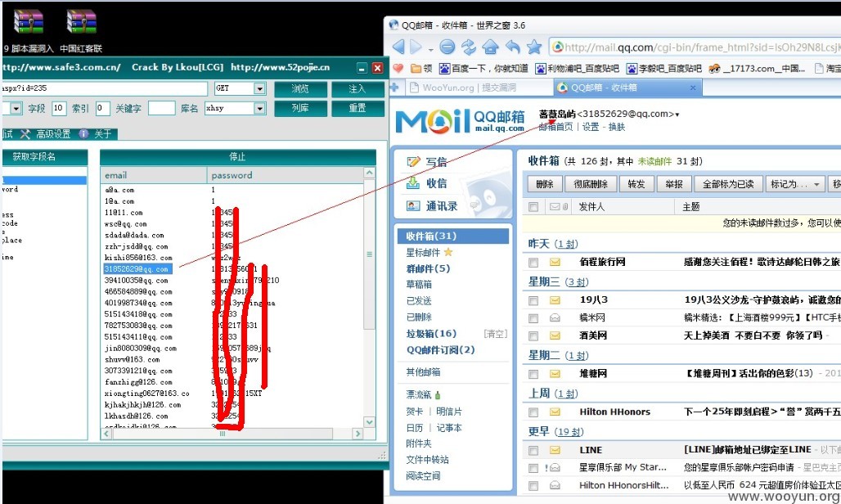The image size is (841, 504).
Task: Click the envelope icon of 佰程旅行网 message
Action: point(555,262)
